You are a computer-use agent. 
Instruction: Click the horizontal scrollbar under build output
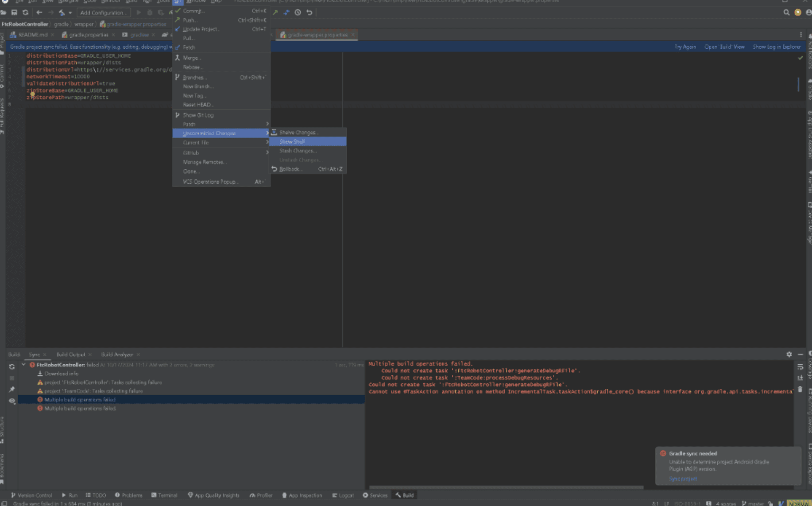coord(506,487)
